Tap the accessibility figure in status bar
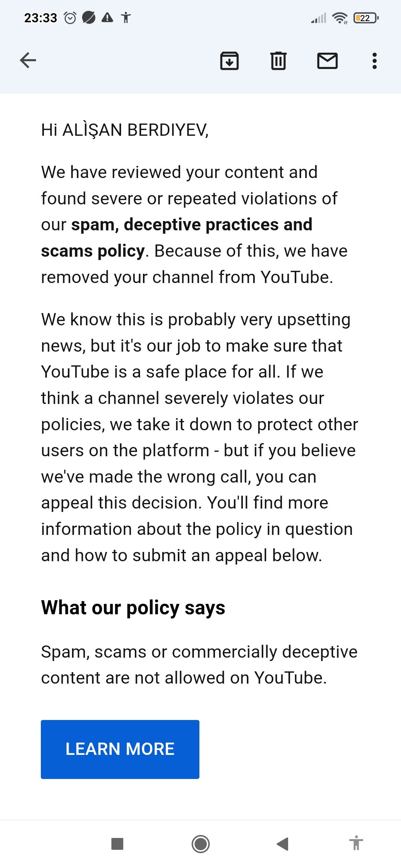Image resolution: width=401 pixels, height=868 pixels. [x=126, y=17]
